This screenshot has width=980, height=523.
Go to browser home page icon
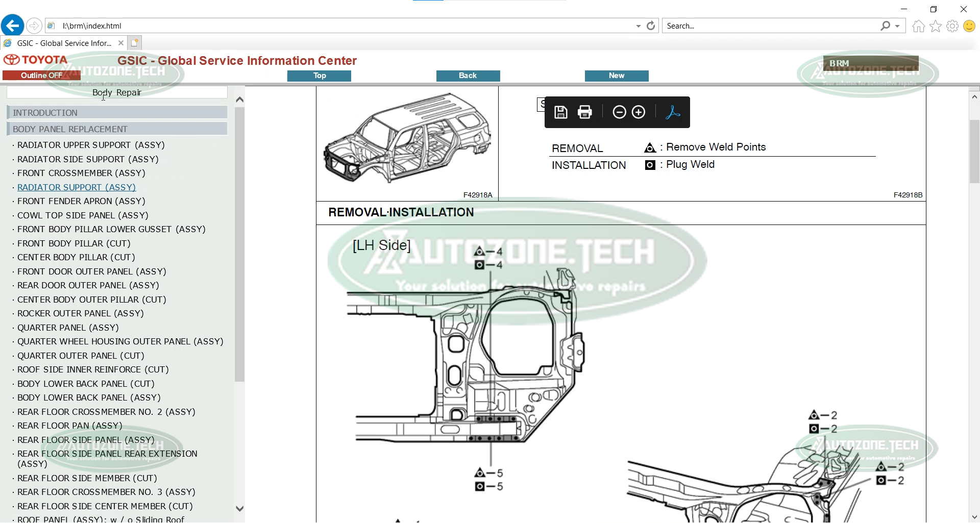pos(919,26)
